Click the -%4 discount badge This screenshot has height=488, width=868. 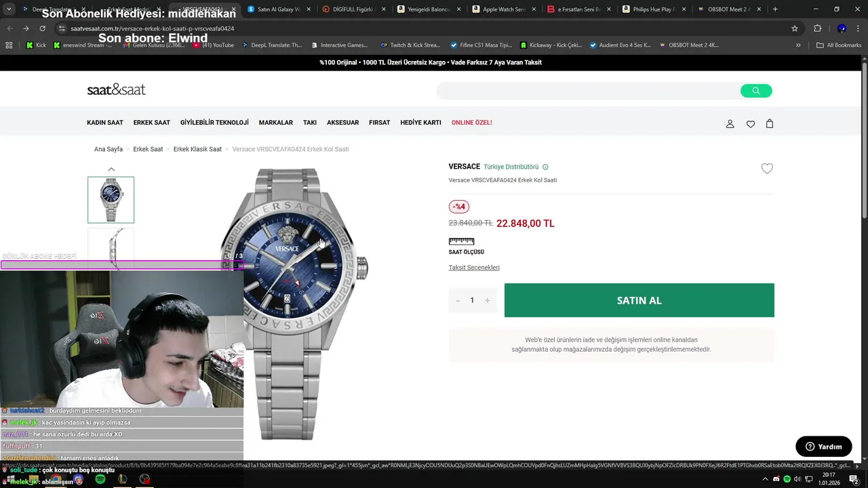pos(459,207)
